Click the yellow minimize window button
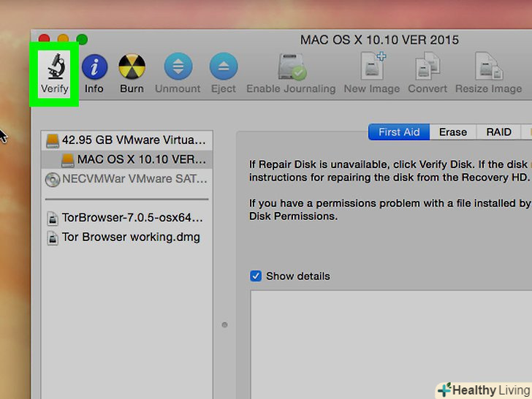532x399 pixels. [63, 39]
